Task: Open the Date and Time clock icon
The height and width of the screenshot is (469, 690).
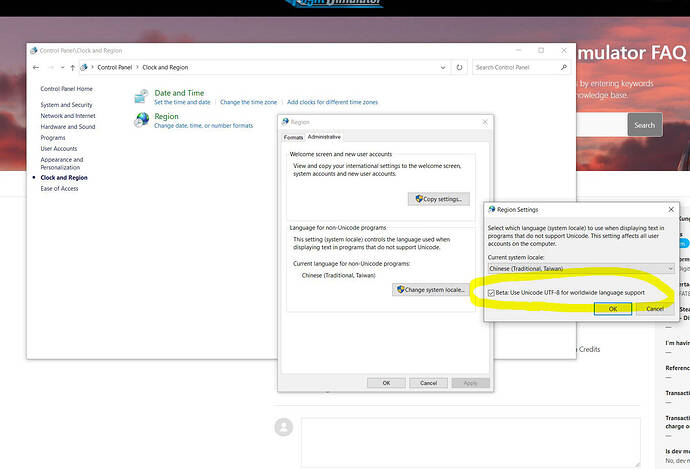Action: 141,96
